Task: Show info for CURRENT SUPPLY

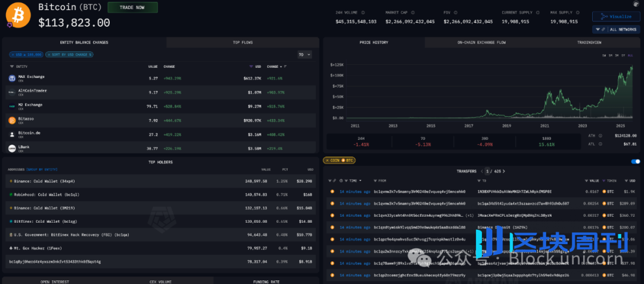Action: coord(538,13)
